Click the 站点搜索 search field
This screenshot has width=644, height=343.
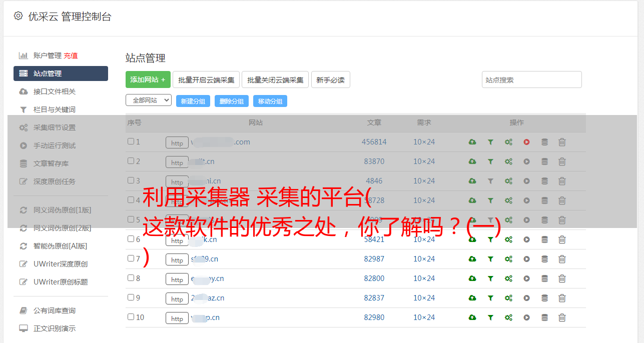(531, 79)
